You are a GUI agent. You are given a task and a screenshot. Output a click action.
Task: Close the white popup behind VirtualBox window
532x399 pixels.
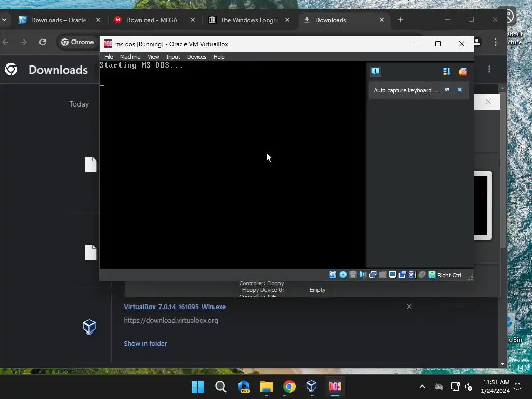tap(488, 101)
